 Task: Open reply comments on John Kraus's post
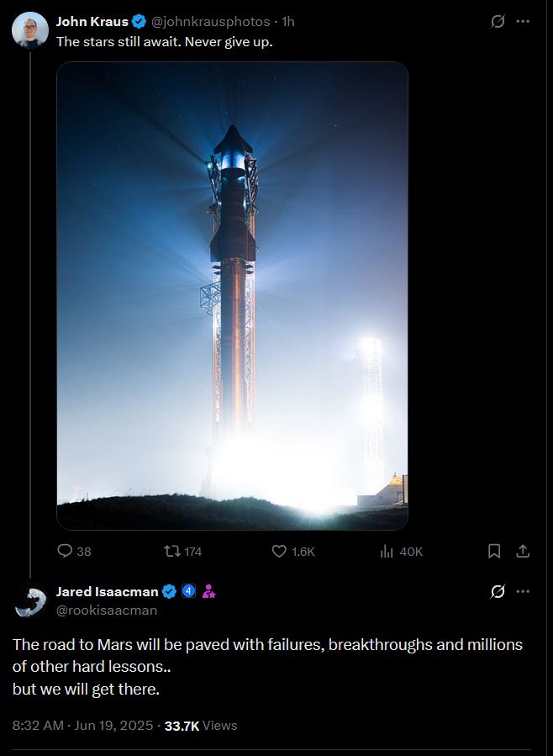coord(74,551)
